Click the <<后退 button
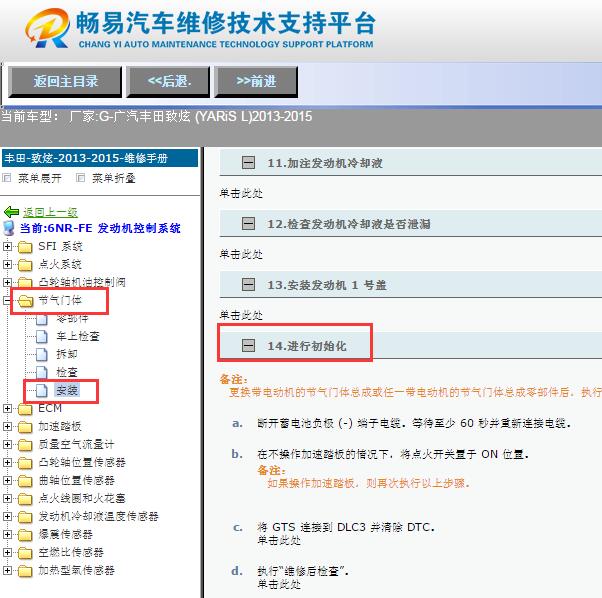The height and width of the screenshot is (598, 602). (x=169, y=81)
